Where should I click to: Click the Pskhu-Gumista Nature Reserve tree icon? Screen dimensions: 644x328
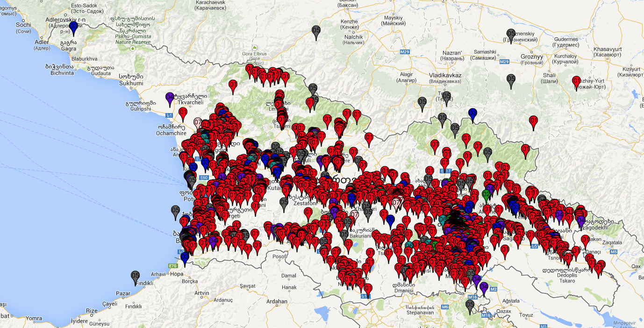(x=133, y=48)
